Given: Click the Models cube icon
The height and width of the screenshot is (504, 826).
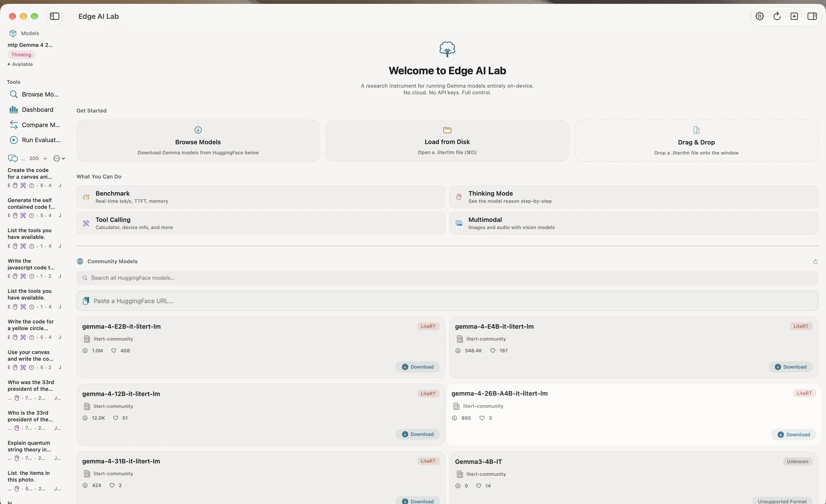Looking at the screenshot, I should pyautogui.click(x=13, y=33).
